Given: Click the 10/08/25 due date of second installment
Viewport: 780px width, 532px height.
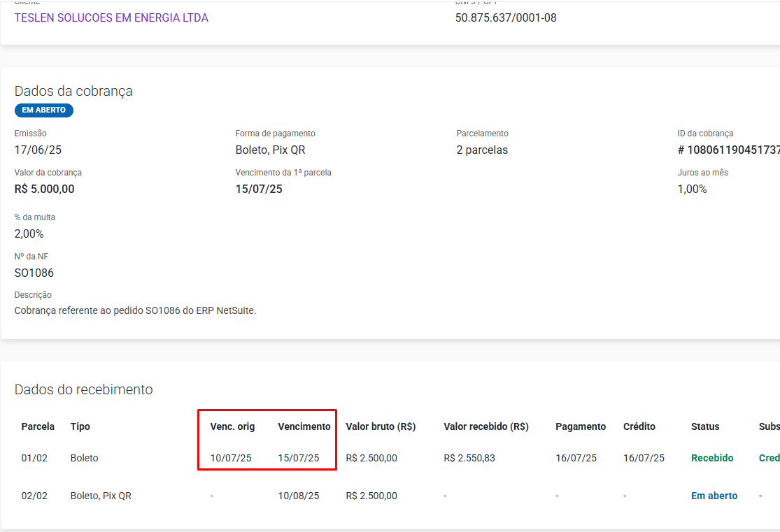Looking at the screenshot, I should pos(299,496).
